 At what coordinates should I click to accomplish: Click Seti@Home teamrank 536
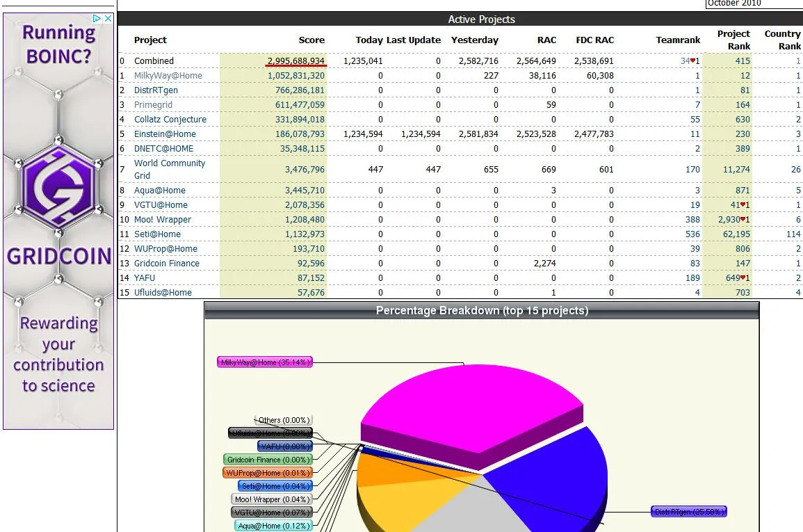coord(692,234)
